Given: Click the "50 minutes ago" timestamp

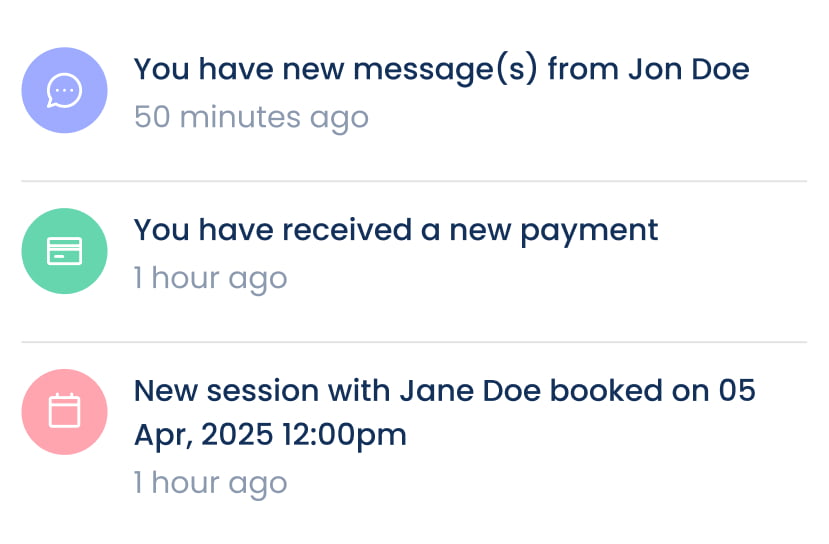Looking at the screenshot, I should [251, 117].
